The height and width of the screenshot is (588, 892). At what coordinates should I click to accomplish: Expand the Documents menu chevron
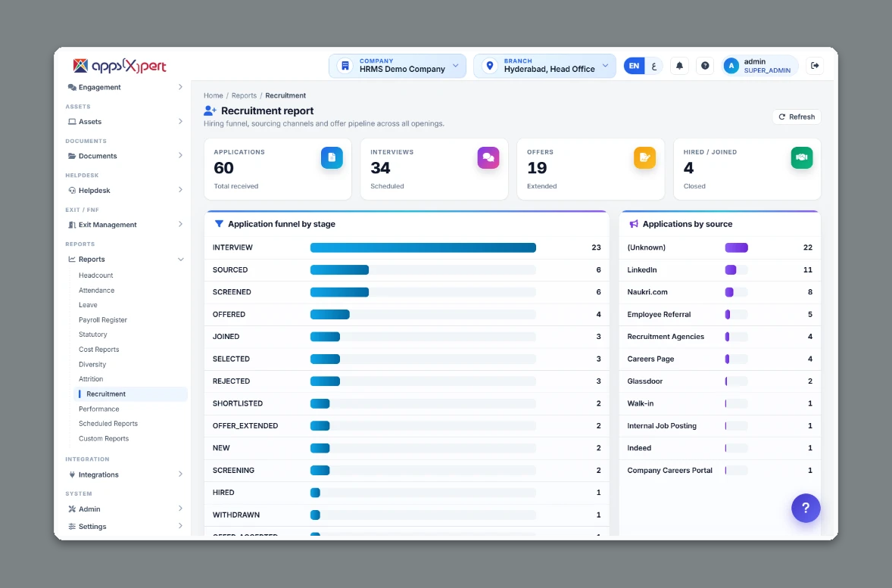[180, 156]
